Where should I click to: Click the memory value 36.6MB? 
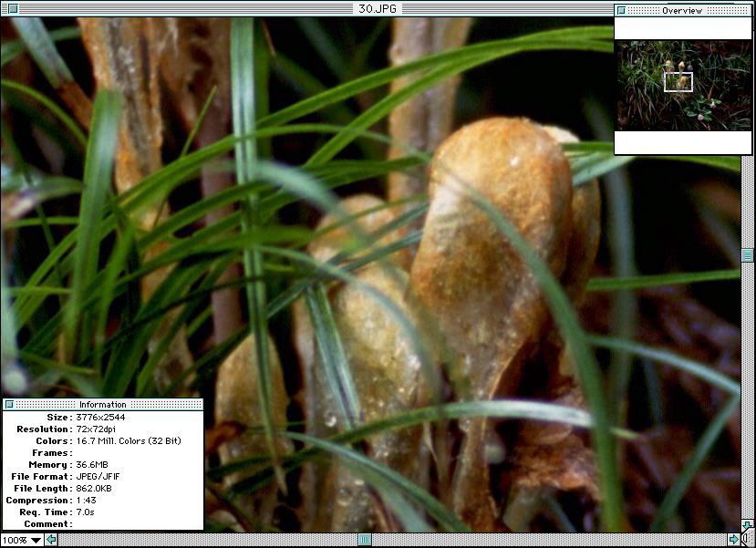(91, 465)
